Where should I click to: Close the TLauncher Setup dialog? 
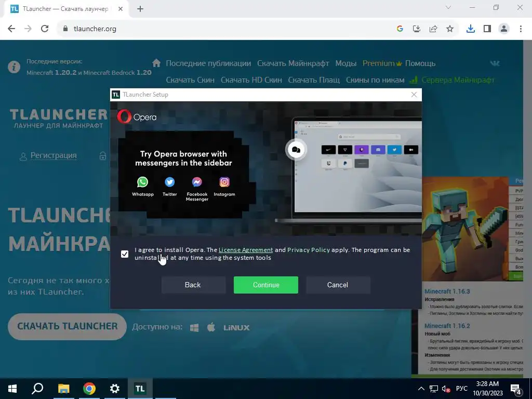click(414, 95)
